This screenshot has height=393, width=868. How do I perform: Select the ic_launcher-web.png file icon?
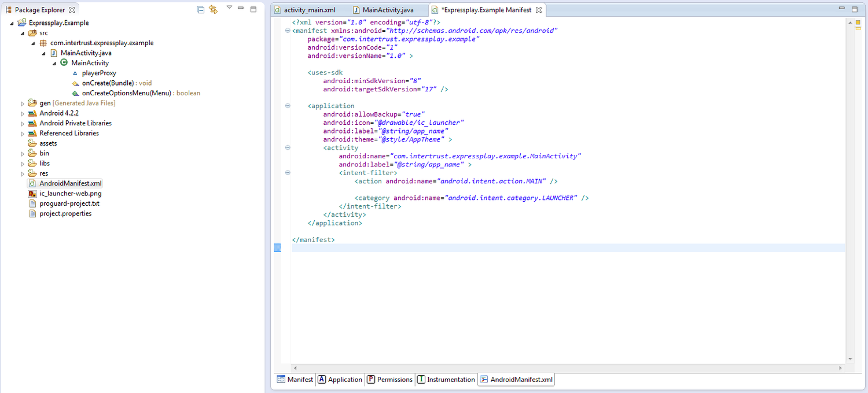pos(33,194)
